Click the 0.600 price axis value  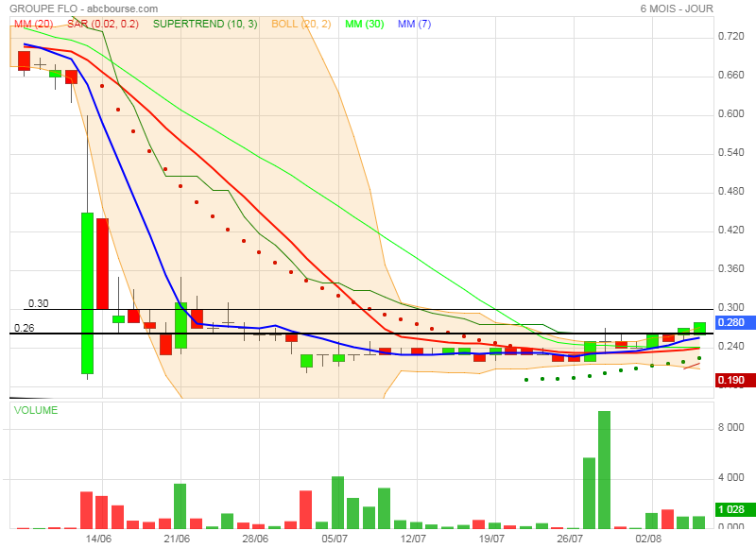tap(730, 113)
